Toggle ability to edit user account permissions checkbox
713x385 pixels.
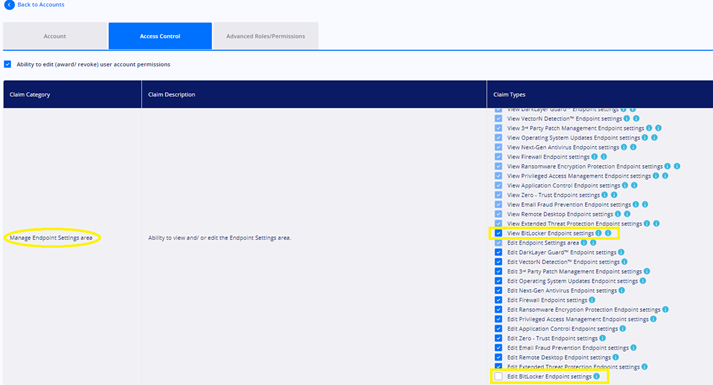(x=7, y=65)
